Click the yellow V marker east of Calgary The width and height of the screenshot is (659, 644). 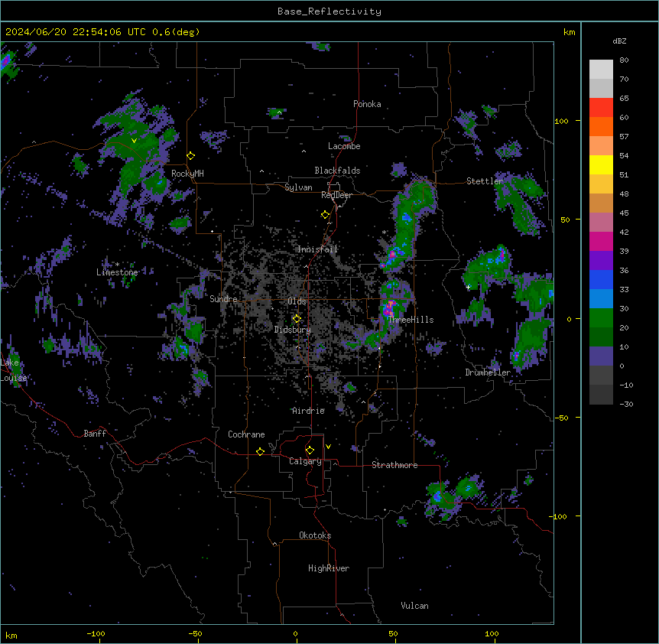(x=328, y=447)
